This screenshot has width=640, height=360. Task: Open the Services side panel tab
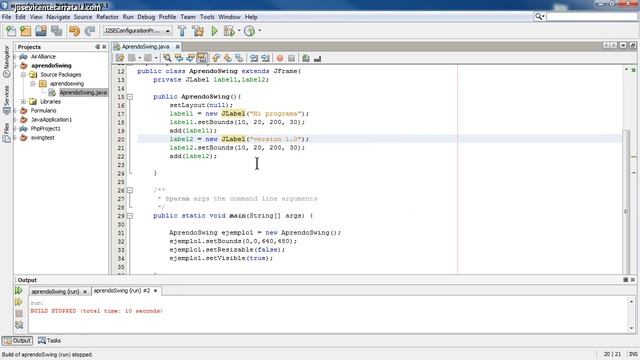point(7,100)
